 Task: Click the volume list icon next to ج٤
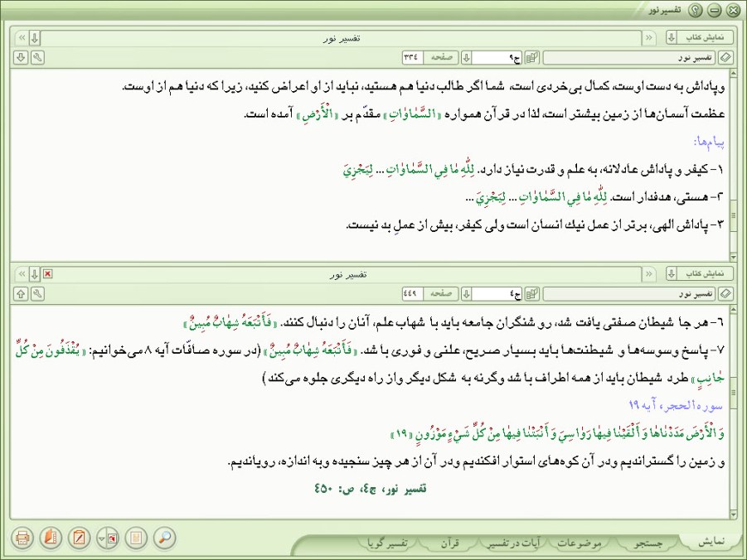(x=531, y=294)
